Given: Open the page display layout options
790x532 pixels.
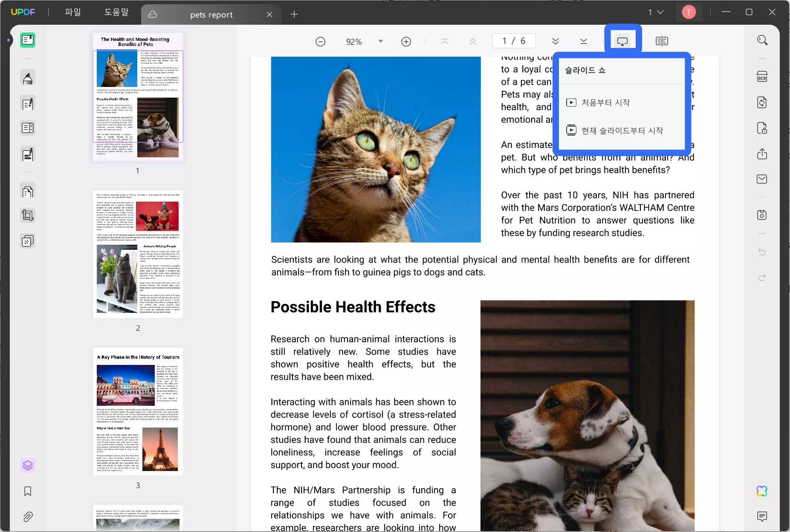Looking at the screenshot, I should pyautogui.click(x=662, y=41).
